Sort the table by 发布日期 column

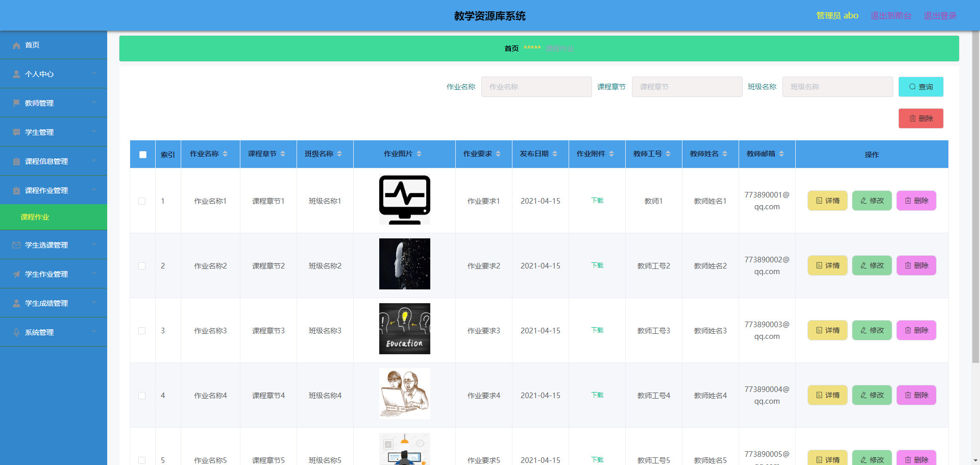click(x=555, y=154)
